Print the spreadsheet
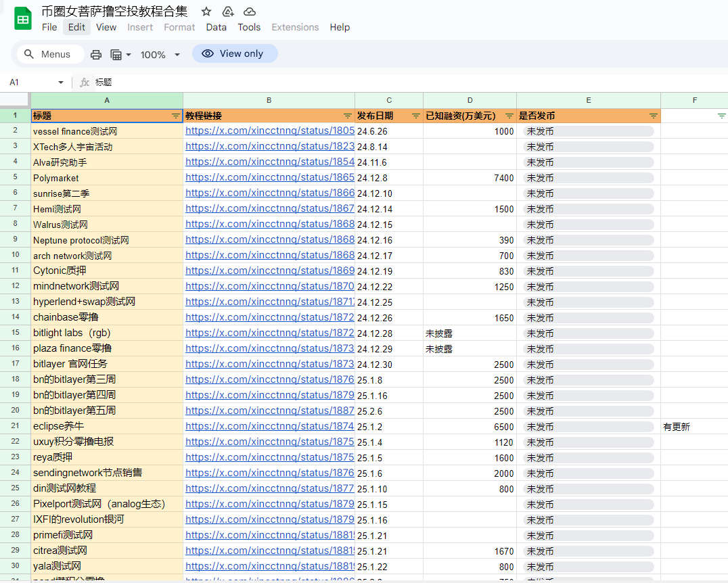This screenshot has height=583, width=728. pyautogui.click(x=96, y=54)
